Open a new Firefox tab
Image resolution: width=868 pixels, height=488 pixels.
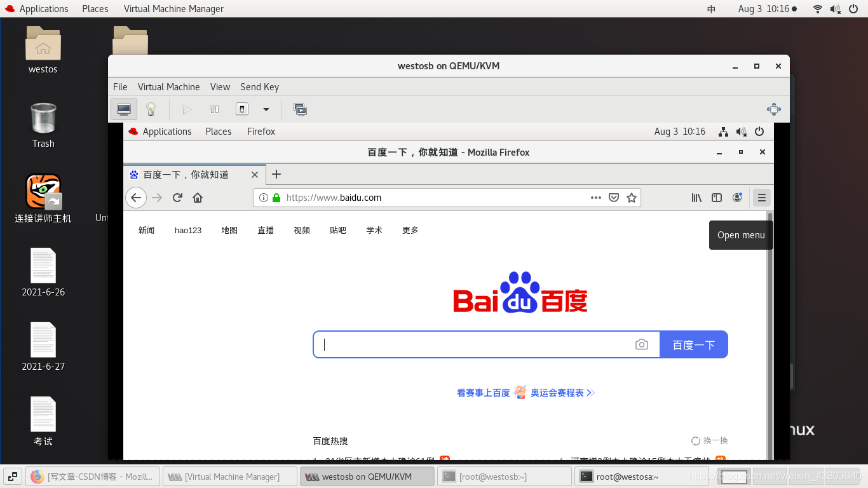click(x=276, y=174)
